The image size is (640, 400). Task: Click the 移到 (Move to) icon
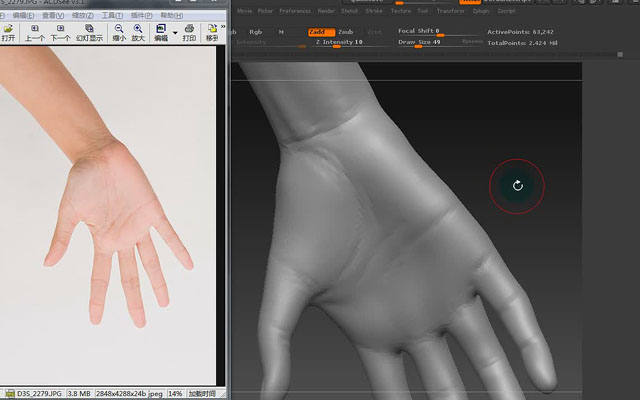pyautogui.click(x=212, y=33)
